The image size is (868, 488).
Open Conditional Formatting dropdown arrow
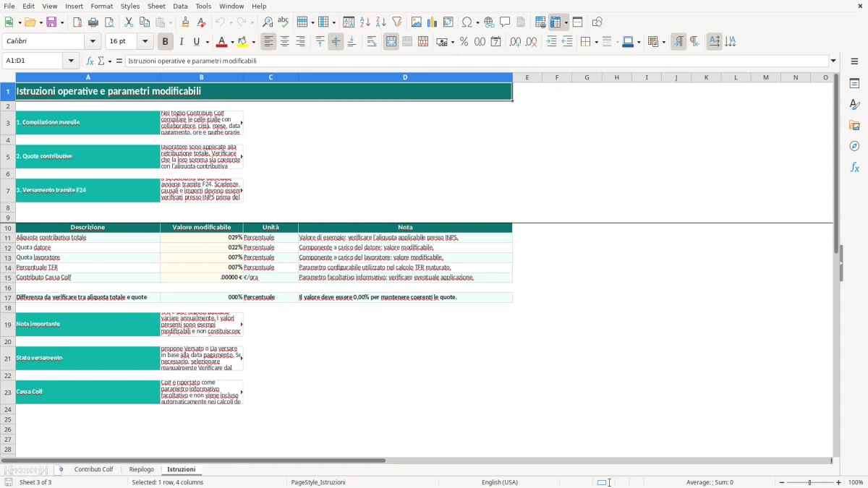tap(663, 42)
